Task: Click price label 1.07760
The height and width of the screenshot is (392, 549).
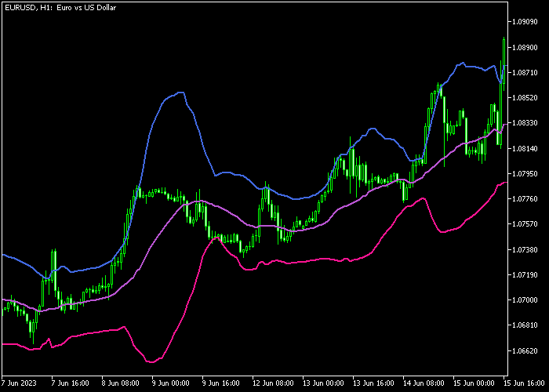Action: [525, 199]
